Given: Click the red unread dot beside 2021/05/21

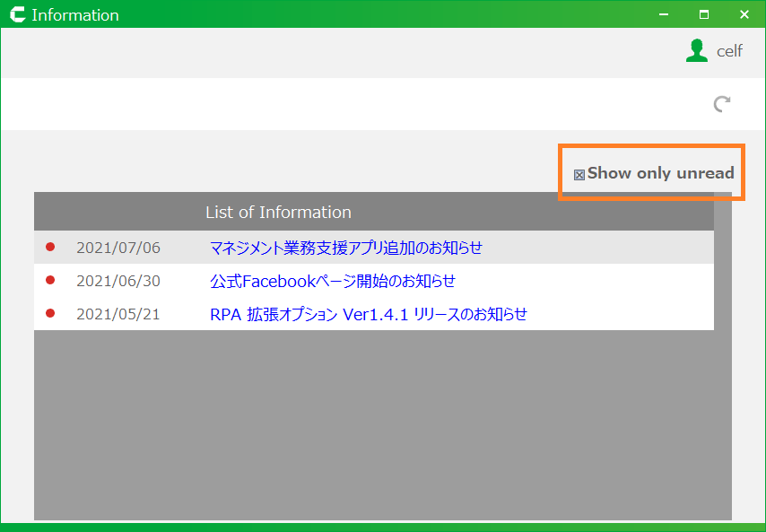Looking at the screenshot, I should [x=50, y=313].
